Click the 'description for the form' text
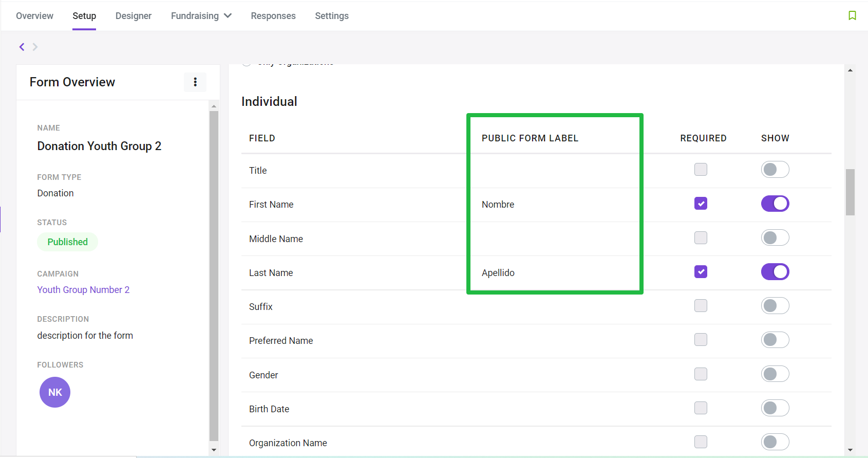 tap(85, 336)
